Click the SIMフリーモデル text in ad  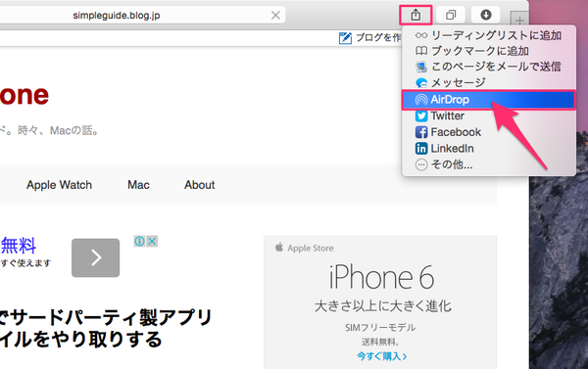click(x=380, y=328)
